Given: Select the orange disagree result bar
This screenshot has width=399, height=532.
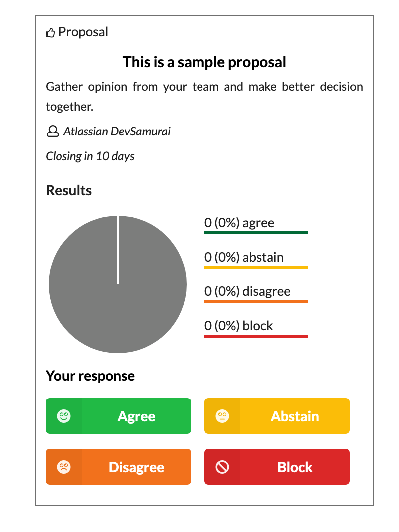Looking at the screenshot, I should 256,302.
